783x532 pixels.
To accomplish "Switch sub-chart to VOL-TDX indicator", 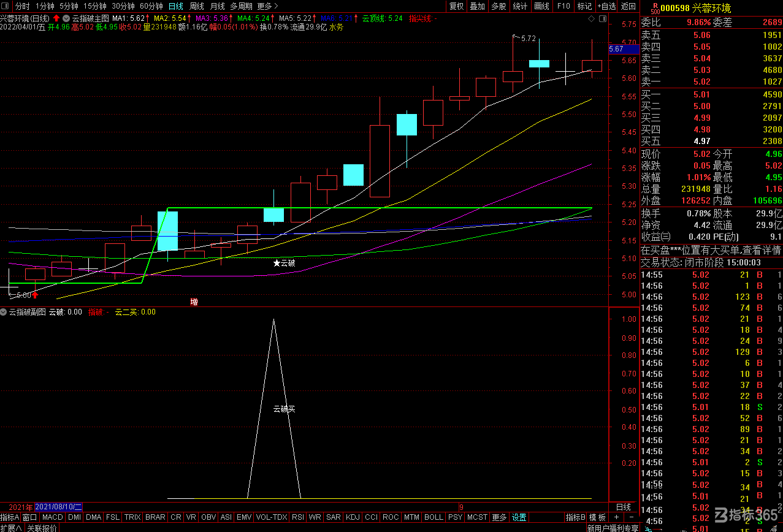I will tap(272, 517).
